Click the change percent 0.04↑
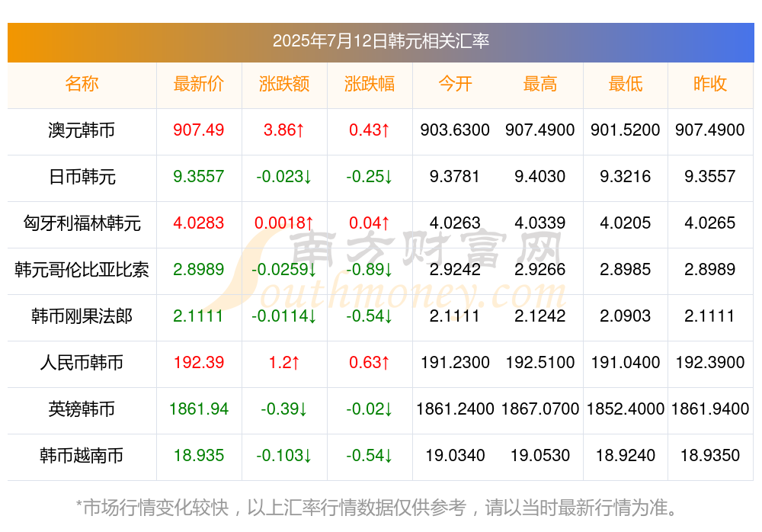Screen dimensions: 762x532 (370, 223)
